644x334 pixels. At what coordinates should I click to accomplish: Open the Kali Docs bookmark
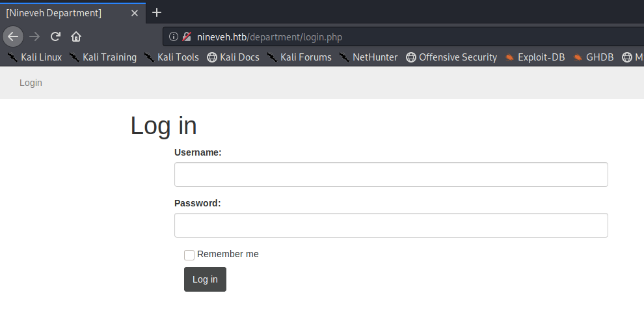233,57
